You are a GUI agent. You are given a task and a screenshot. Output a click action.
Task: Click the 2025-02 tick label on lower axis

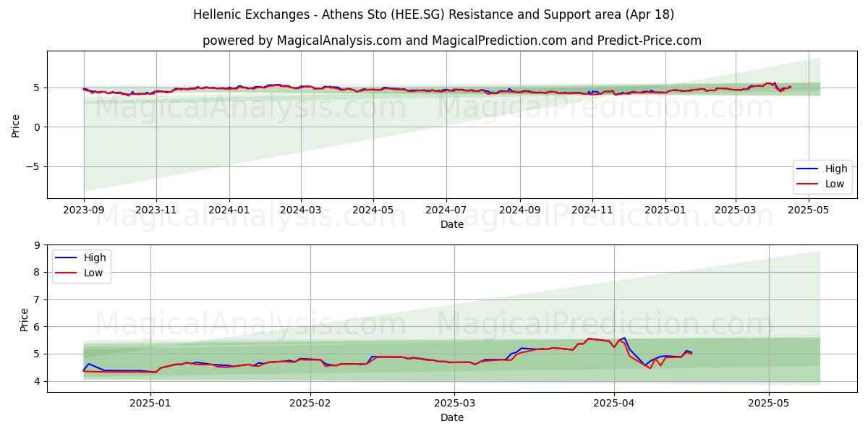pos(310,404)
